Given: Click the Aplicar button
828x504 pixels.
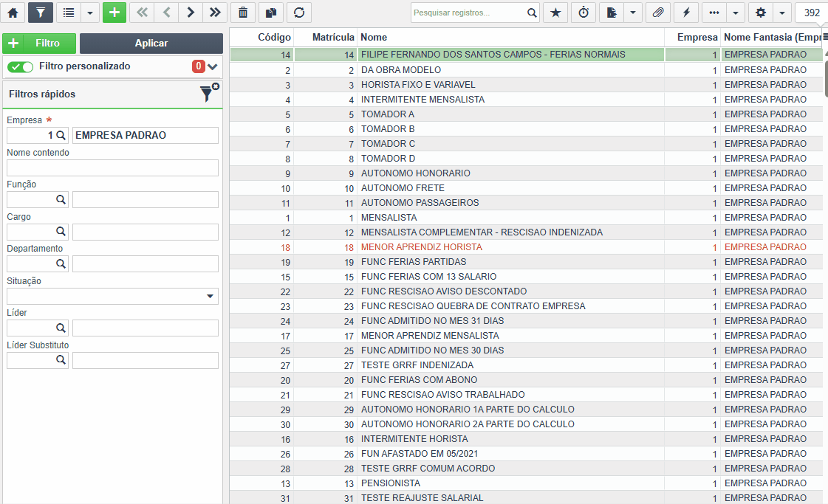Looking at the screenshot, I should point(151,44).
